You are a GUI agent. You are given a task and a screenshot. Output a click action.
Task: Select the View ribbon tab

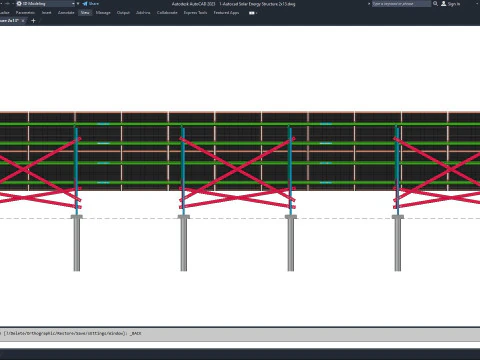pyautogui.click(x=85, y=13)
